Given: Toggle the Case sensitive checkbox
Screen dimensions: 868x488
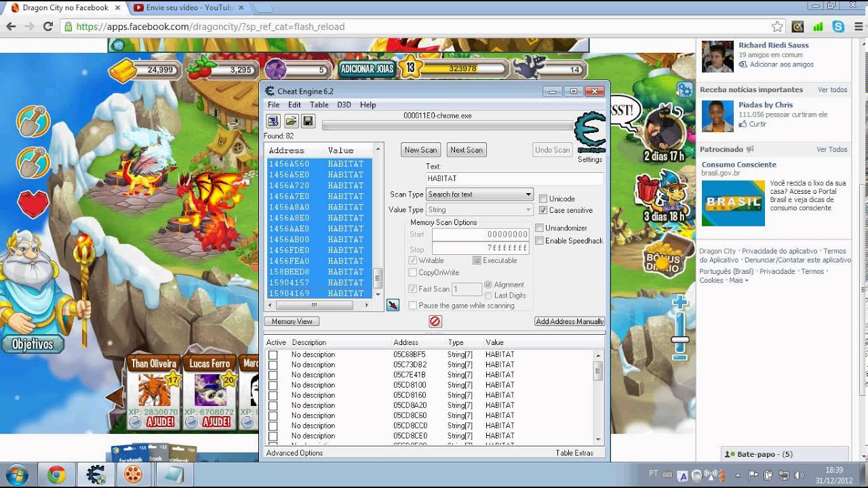Looking at the screenshot, I should click(x=543, y=210).
